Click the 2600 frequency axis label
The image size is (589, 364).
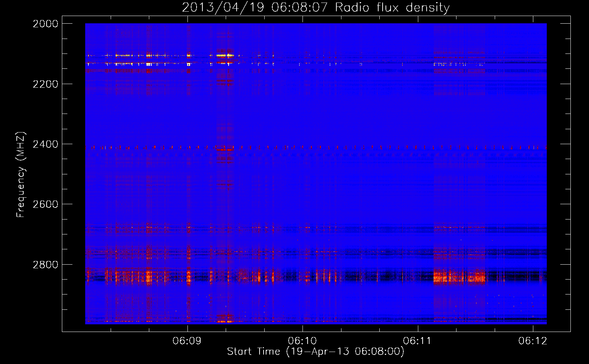point(46,204)
